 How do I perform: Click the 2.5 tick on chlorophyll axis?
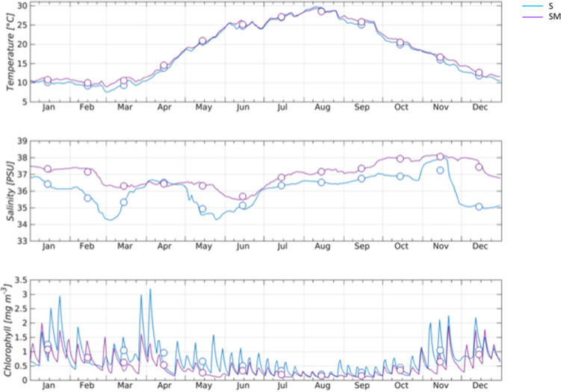pos(21,308)
